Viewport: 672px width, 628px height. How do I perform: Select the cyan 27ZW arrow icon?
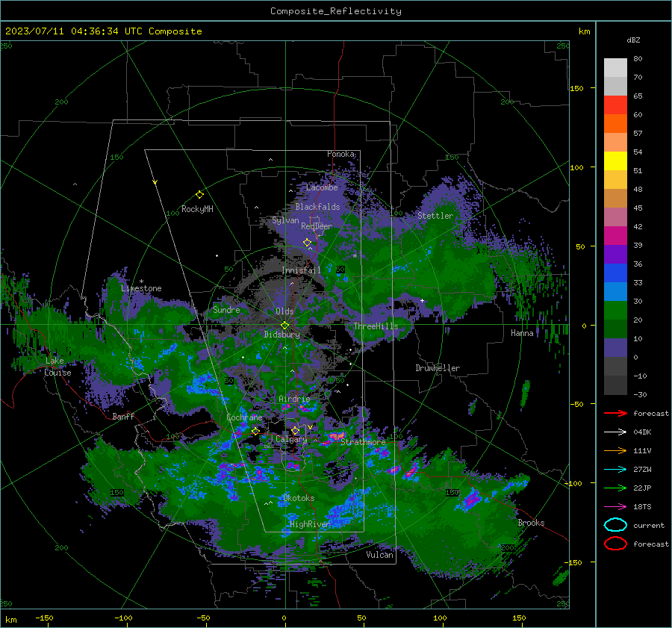click(615, 470)
